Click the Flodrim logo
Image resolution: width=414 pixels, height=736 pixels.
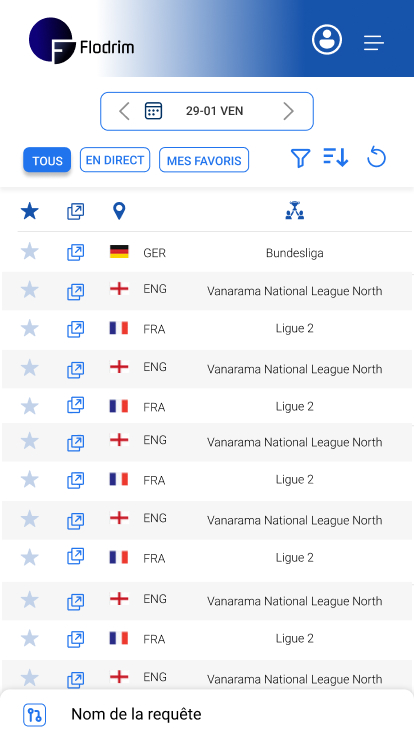pos(82,41)
